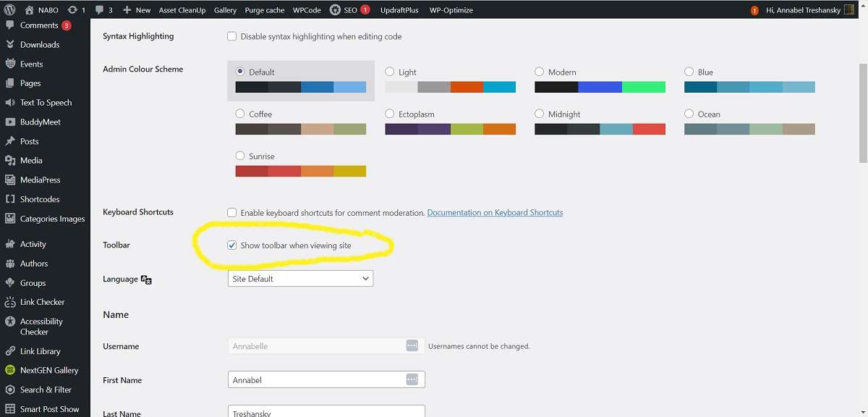Viewport: 868px width, 417px height.
Task: Open the UpdraftPlus admin bar menu
Action: coord(399,10)
